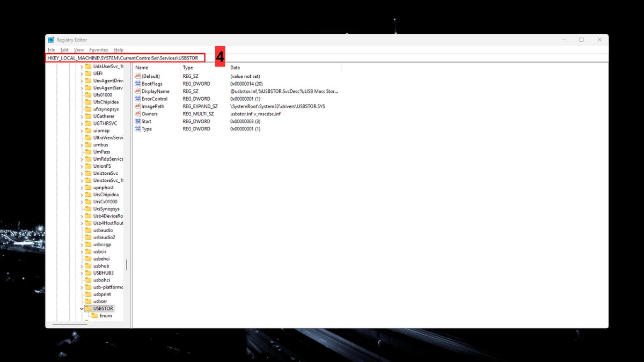Click the '(value not set)' data cell
Viewport: 644px width, 362px height.
point(245,76)
